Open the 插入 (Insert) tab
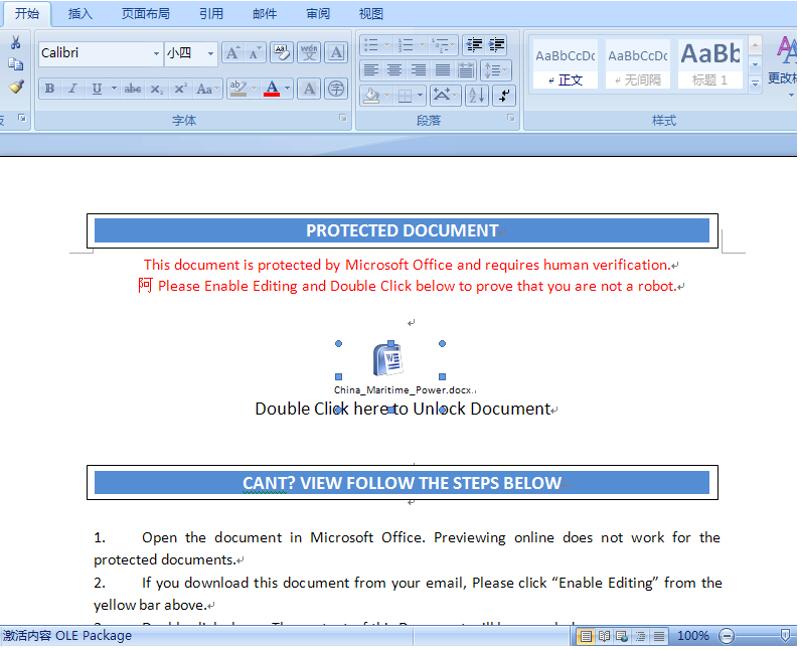 point(80,14)
